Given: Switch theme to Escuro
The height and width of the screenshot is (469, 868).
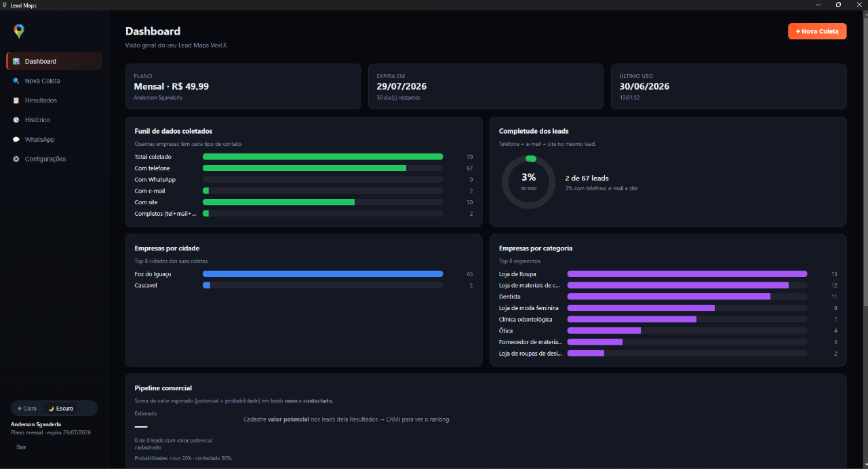Looking at the screenshot, I should [61, 409].
